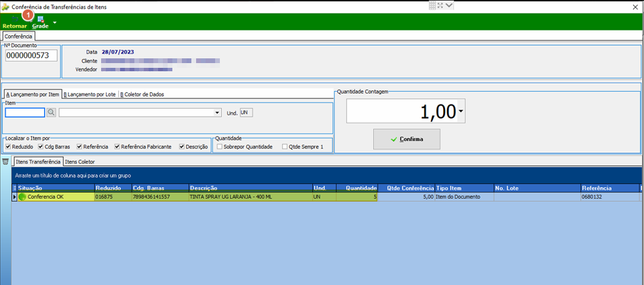Enable Sobrepor Quantidade checkbox
Viewport: 644px width, 285px height.
point(220,147)
